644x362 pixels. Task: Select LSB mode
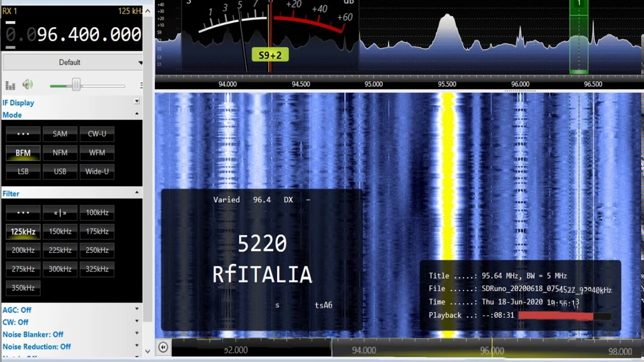[x=23, y=171]
